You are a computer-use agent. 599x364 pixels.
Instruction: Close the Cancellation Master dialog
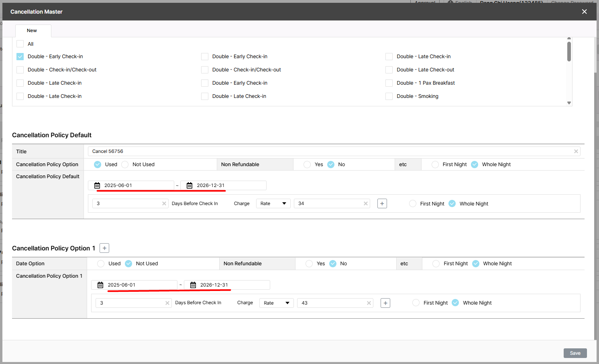point(585,12)
